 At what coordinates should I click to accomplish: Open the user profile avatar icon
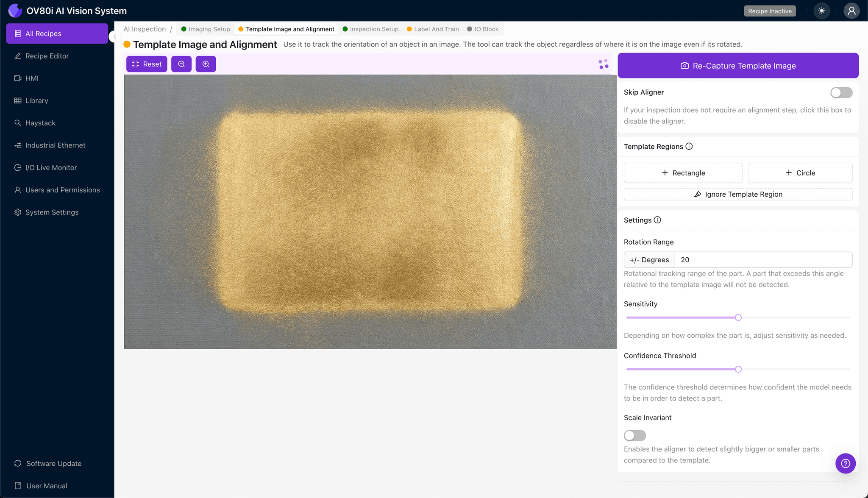click(x=851, y=11)
